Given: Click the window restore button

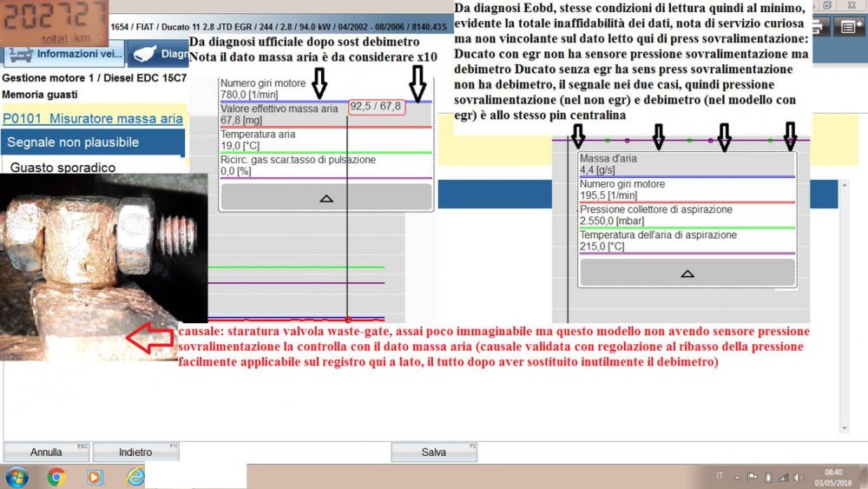Looking at the screenshot, I should 827,5.
